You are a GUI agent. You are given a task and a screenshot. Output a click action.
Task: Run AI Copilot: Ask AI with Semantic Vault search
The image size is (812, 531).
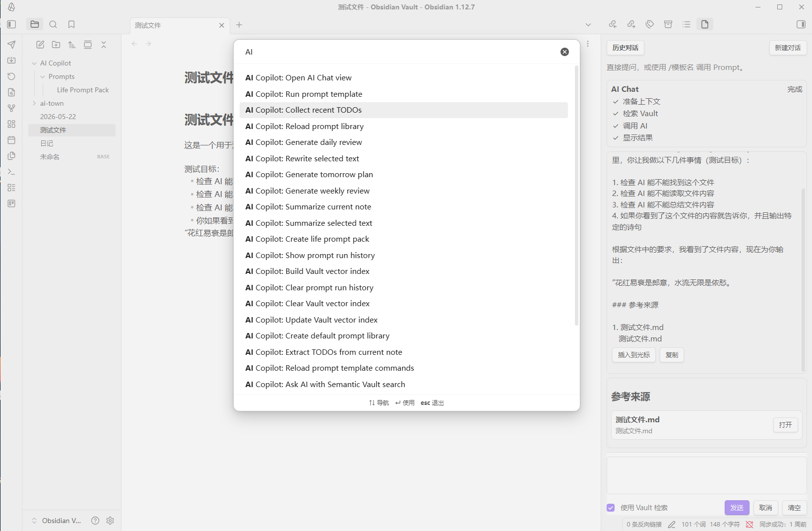tap(404, 385)
